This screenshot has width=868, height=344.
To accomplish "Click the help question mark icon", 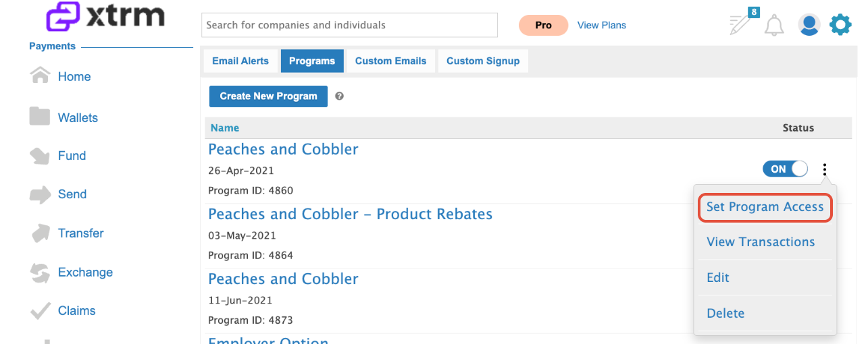I will point(340,96).
